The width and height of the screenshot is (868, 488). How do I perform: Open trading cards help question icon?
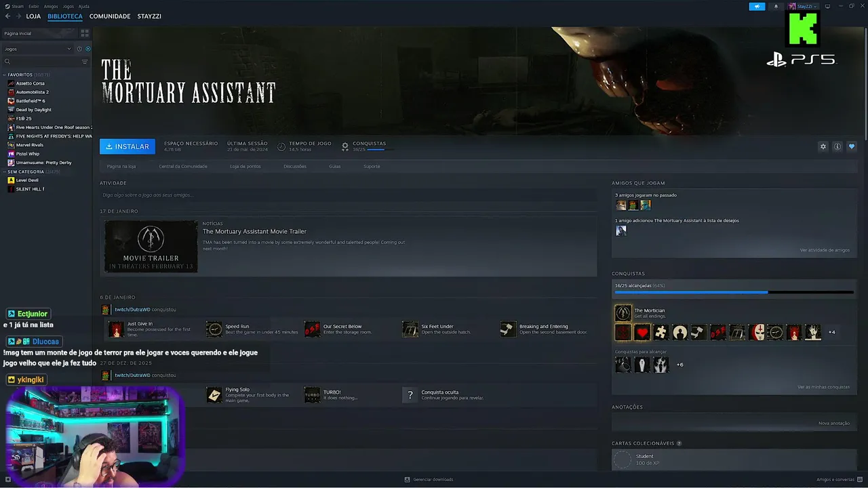[x=679, y=443]
